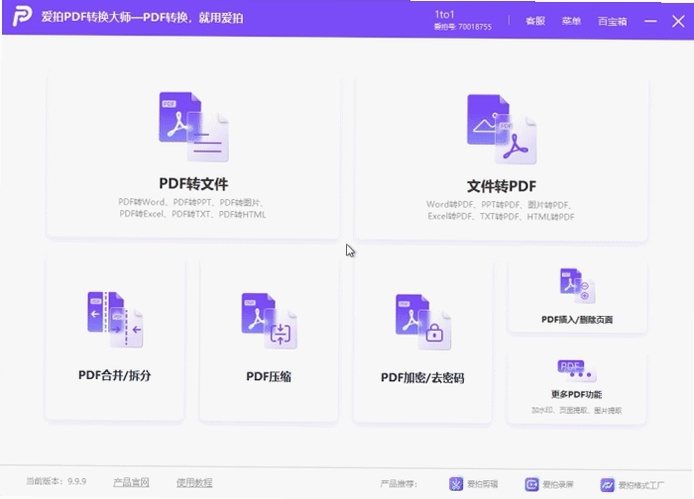
Task: Close the 爱拍PDF转换大师 window
Action: click(678, 21)
